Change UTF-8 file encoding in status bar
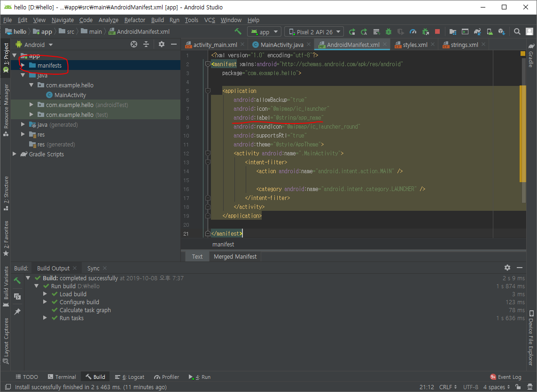The height and width of the screenshot is (392, 537). tap(471, 387)
